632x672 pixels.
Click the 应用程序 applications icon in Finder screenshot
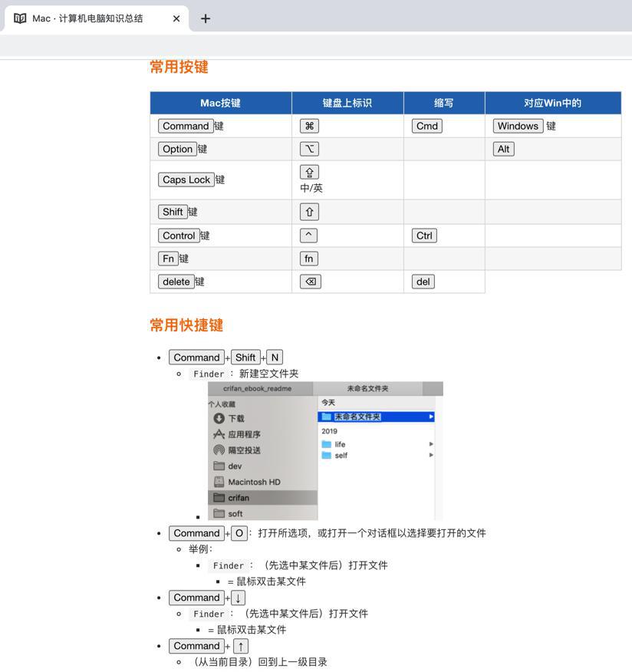click(x=219, y=434)
